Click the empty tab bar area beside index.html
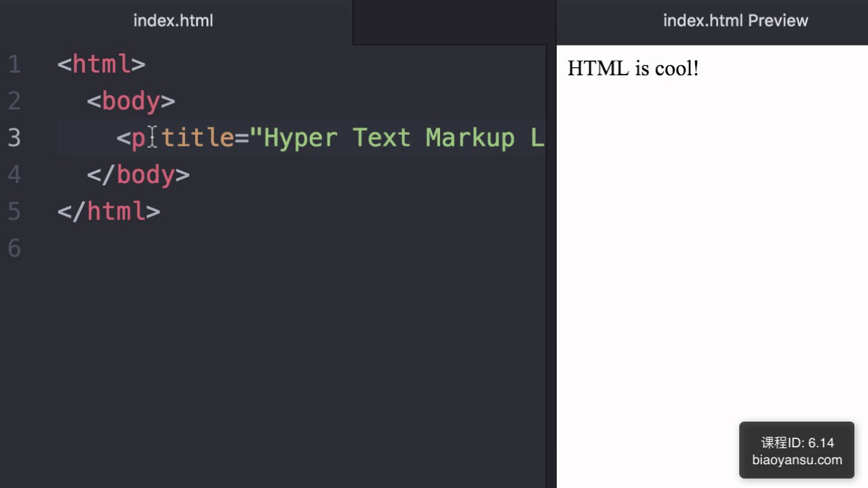Screen dimensions: 868x488 [454, 21]
